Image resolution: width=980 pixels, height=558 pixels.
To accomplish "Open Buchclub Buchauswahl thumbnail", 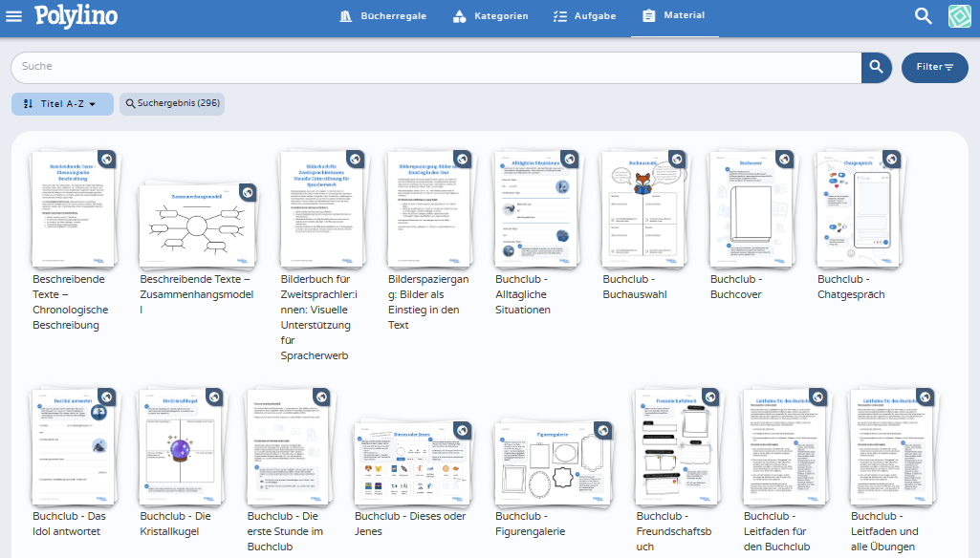I will (644, 209).
